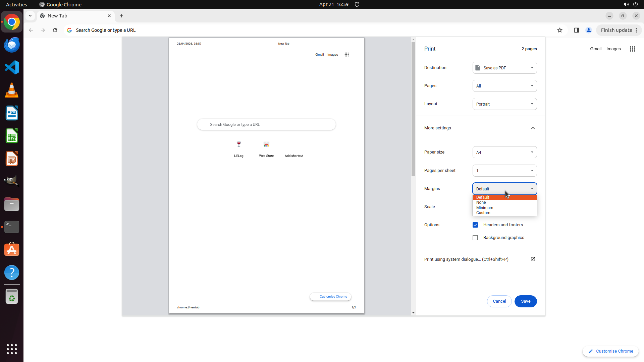Screen dimensions: 644x362
Task: Open the Chrome side panel icon
Action: [x=576, y=30]
